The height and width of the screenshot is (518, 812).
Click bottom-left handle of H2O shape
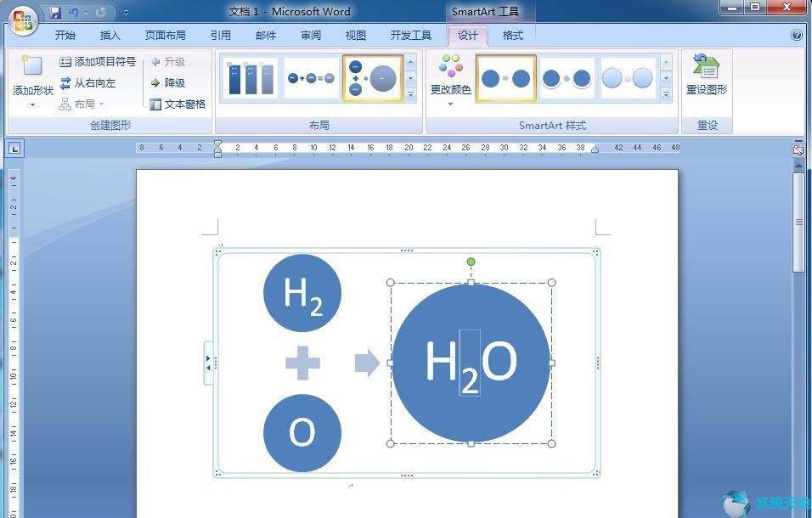391,443
